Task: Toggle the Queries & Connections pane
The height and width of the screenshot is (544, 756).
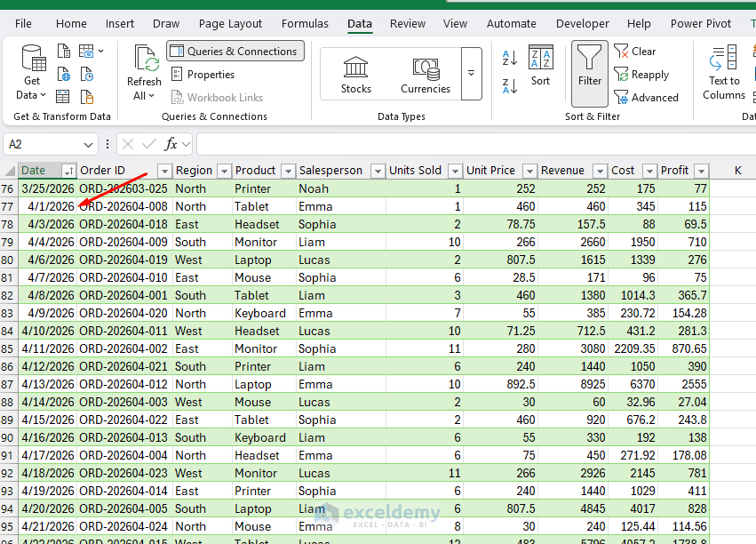Action: [x=235, y=52]
